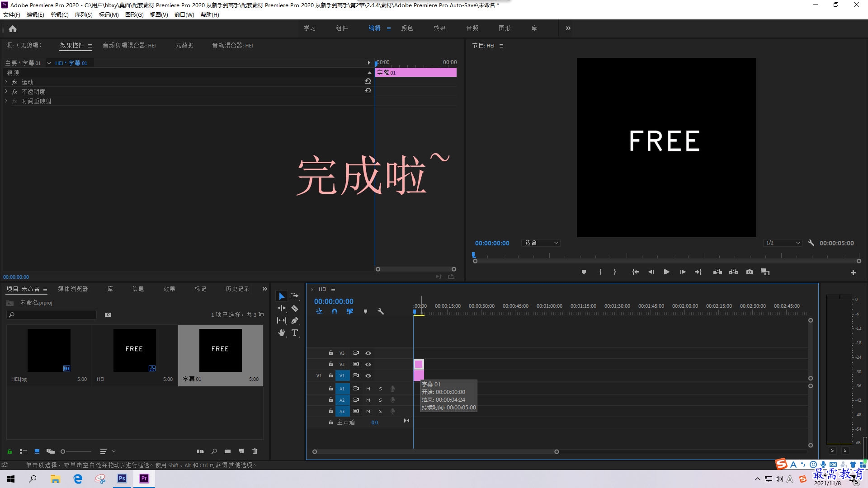Select the Pen tool

(294, 320)
